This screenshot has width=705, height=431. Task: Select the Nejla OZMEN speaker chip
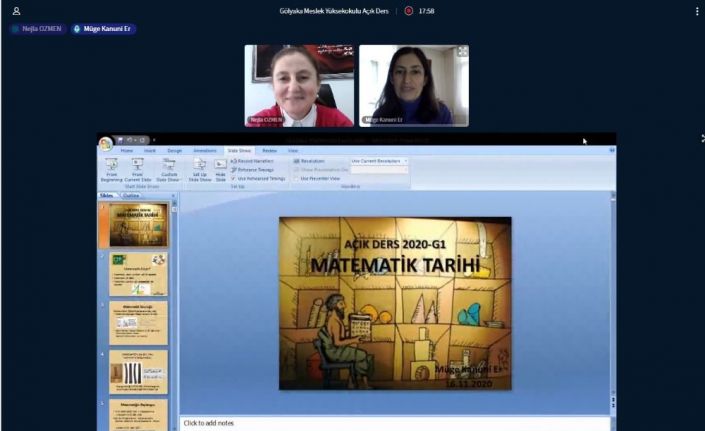[38, 29]
